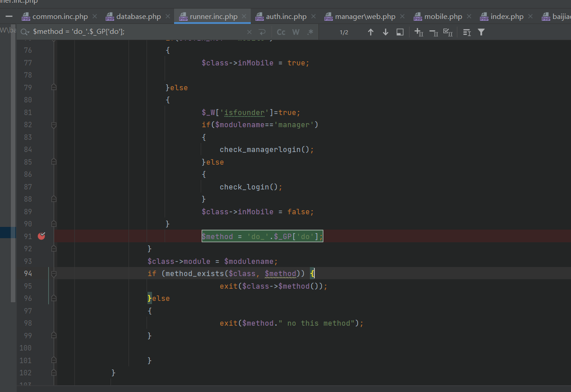Switch to the common.inc.php tab
Viewport: 571px width, 392px height.
60,16
